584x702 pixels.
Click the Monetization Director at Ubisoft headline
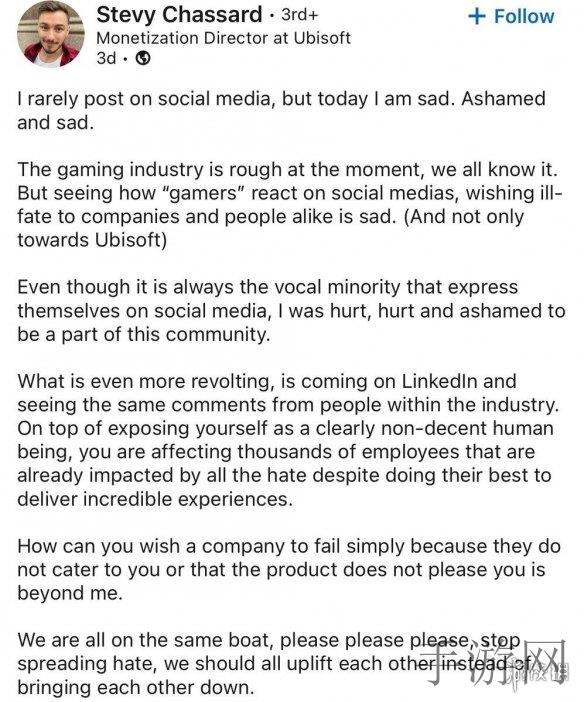(223, 38)
